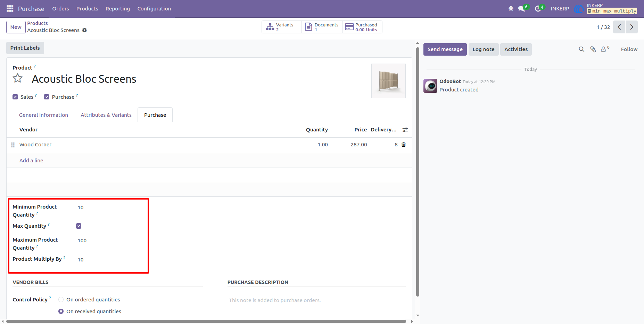Open the Products menu

87,9
